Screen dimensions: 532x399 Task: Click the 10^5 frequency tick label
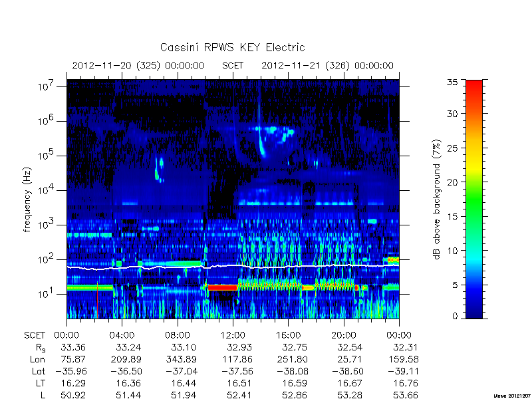(47, 155)
